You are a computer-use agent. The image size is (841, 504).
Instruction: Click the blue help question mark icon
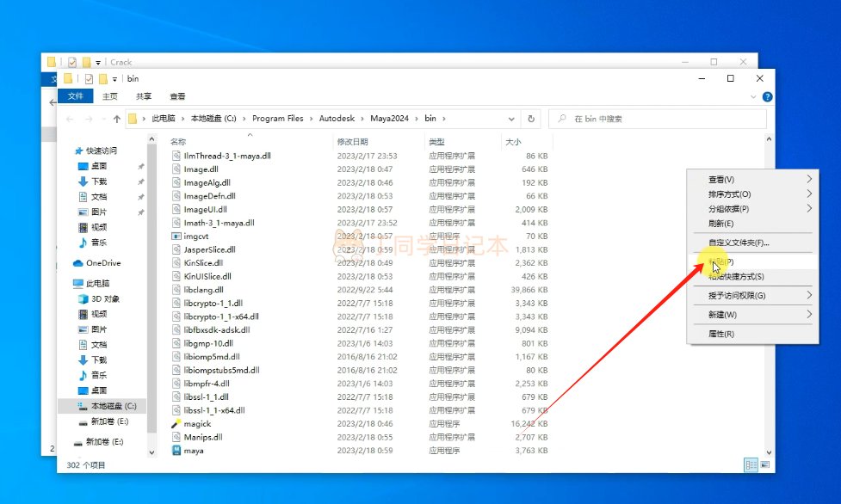766,97
